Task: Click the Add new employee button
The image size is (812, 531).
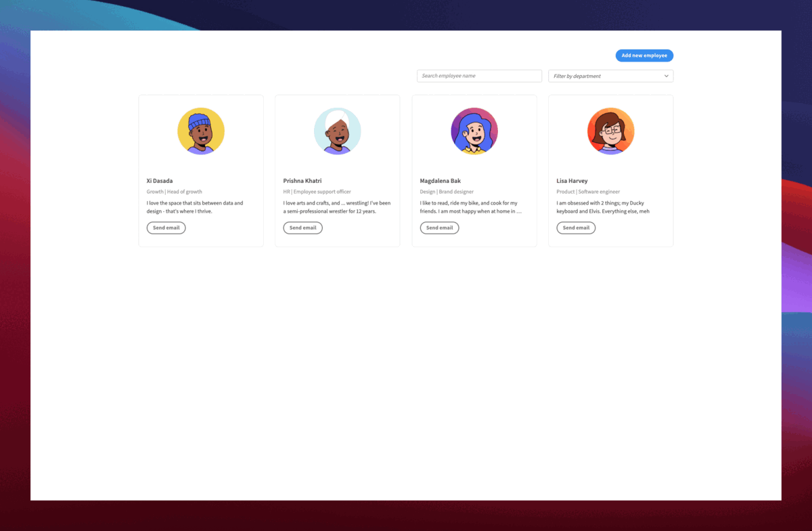Action: (x=644, y=55)
